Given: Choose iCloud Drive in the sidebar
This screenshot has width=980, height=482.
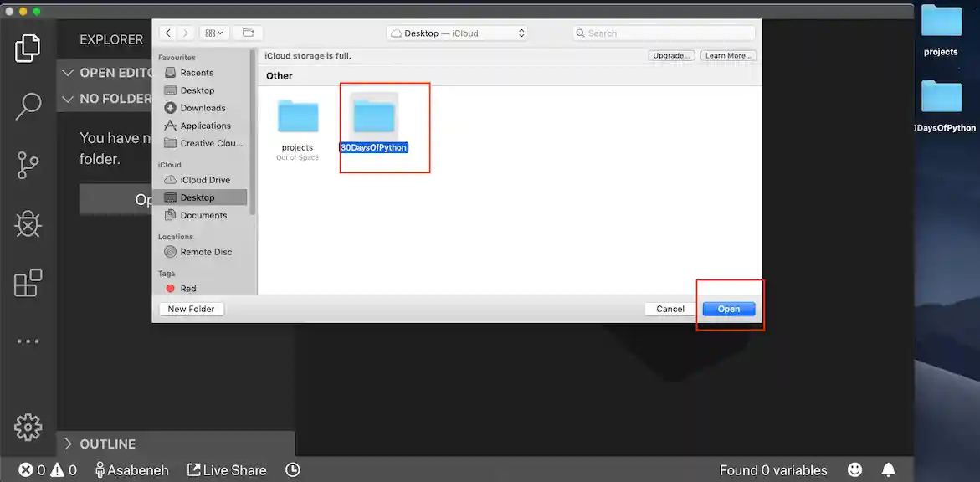Looking at the screenshot, I should point(202,179).
